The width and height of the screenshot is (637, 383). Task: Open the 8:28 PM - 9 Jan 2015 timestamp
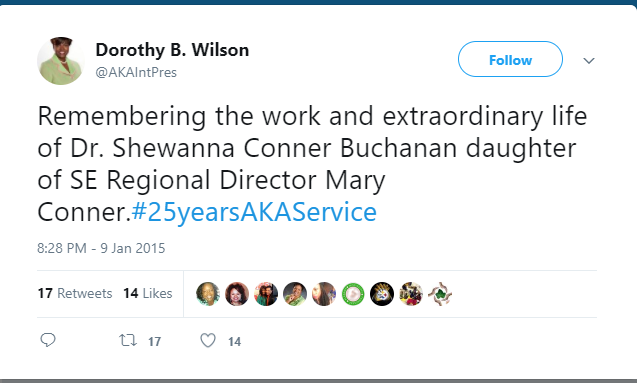coord(101,248)
